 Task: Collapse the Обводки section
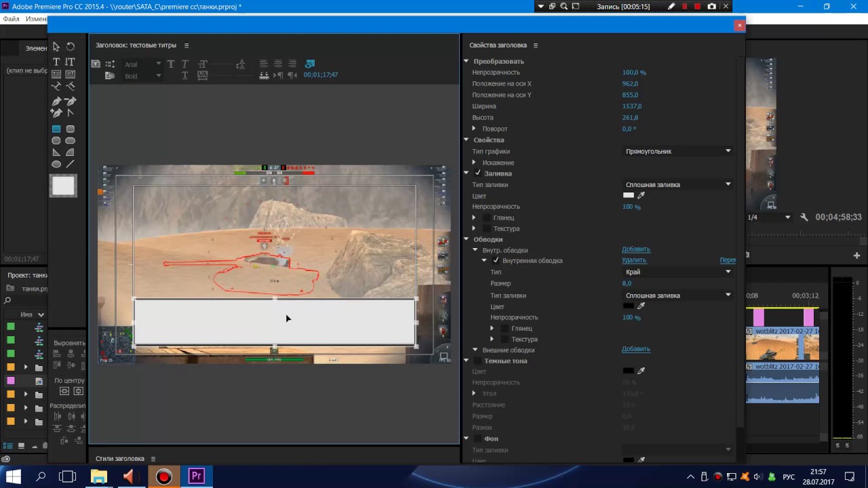(467, 239)
